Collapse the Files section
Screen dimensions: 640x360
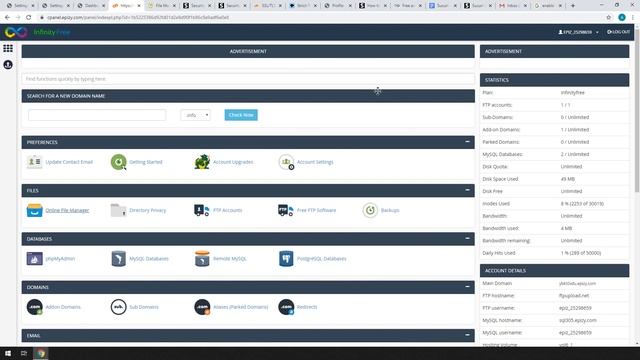(467, 190)
